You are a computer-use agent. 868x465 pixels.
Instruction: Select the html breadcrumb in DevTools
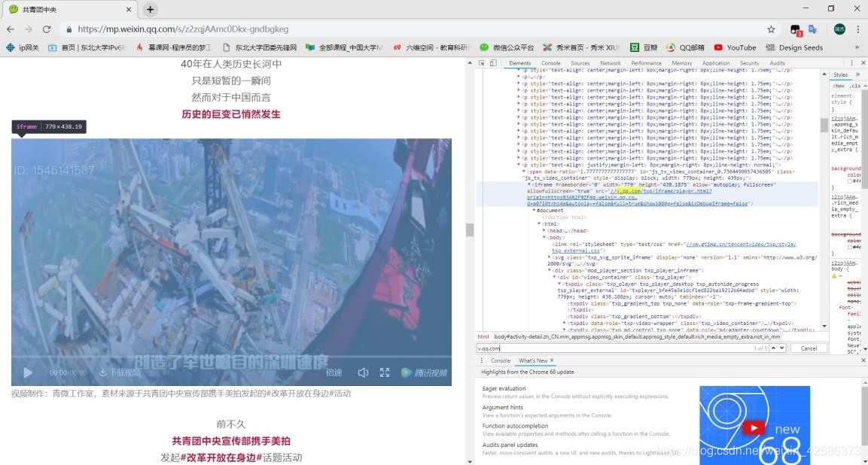click(483, 336)
